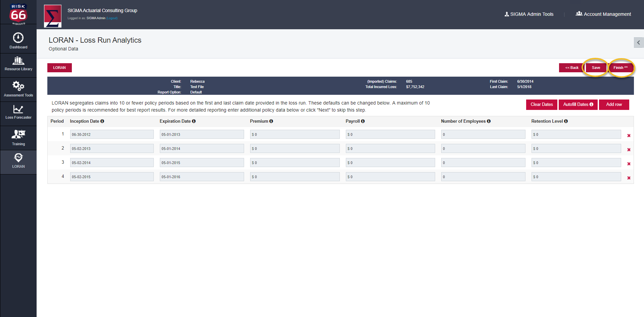Screen dimensions: 644x317
Task: Open the Dashboard from sidebar
Action: (18, 41)
